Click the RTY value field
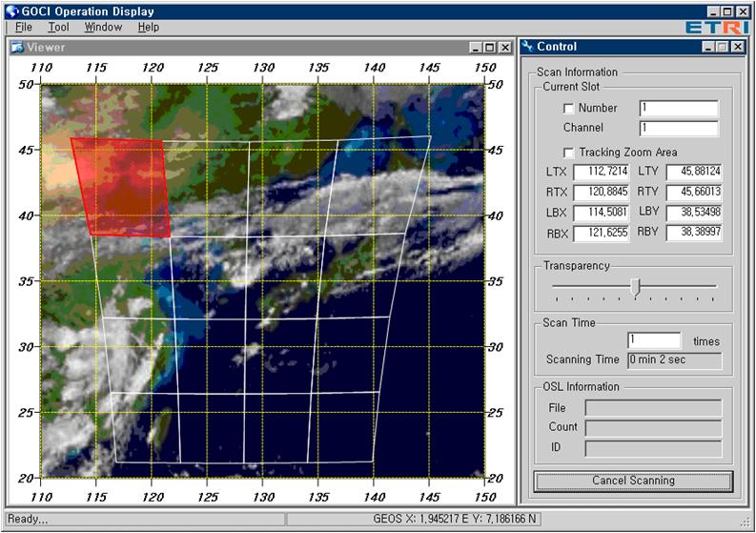The height and width of the screenshot is (533, 756). tap(694, 193)
